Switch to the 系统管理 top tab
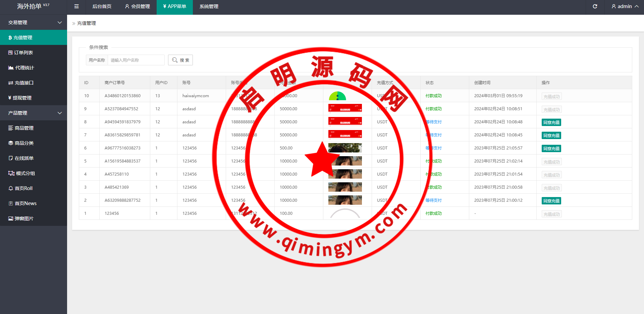Image resolution: width=644 pixels, height=314 pixels. pos(209,6)
